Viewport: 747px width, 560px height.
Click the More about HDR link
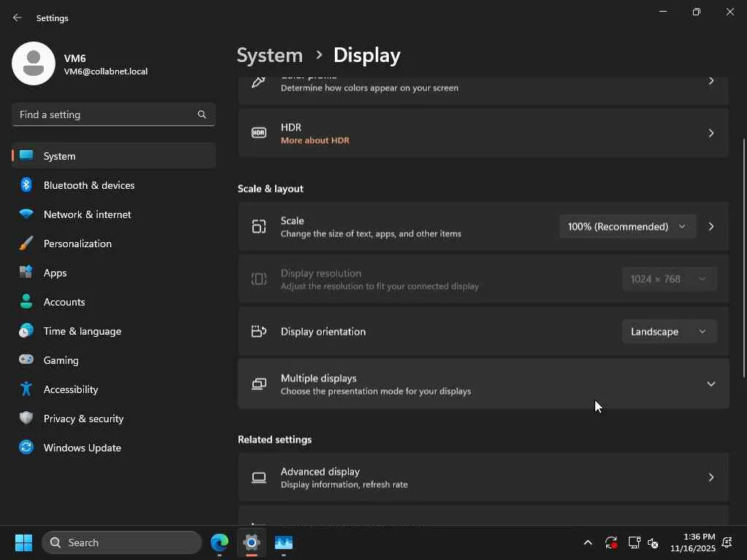pyautogui.click(x=314, y=140)
